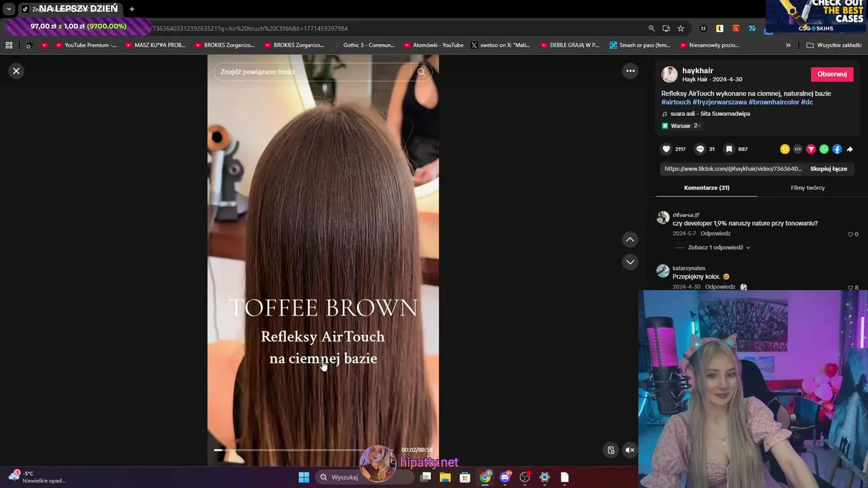868x488 pixels.
Task: Open the Niesamowity pozio... bookmark
Action: point(708,45)
